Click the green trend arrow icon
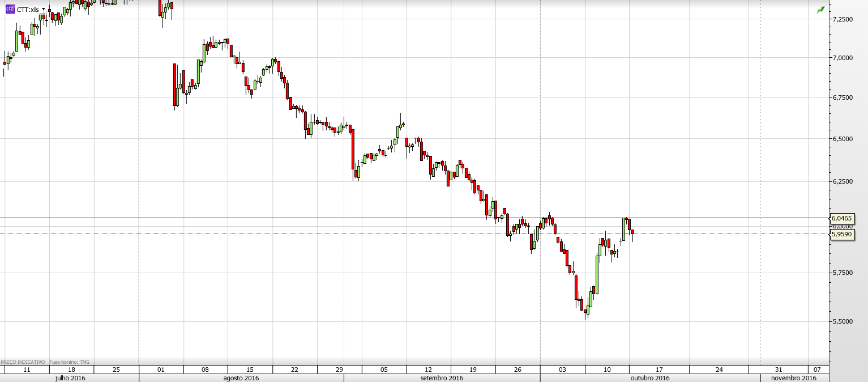This screenshot has height=382, width=868. pos(820,10)
